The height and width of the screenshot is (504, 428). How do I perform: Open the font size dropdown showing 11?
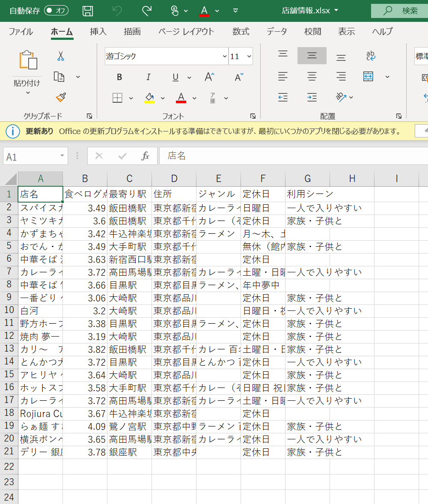pos(249,56)
